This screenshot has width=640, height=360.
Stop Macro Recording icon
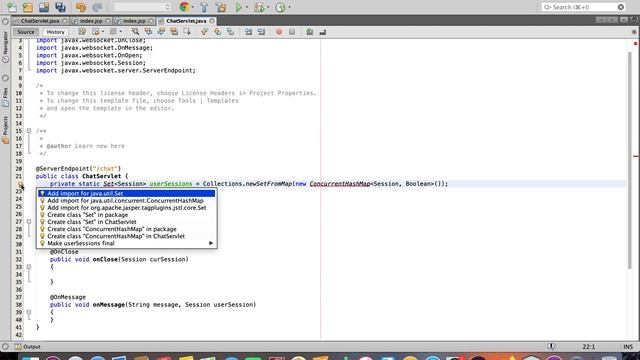(292, 32)
